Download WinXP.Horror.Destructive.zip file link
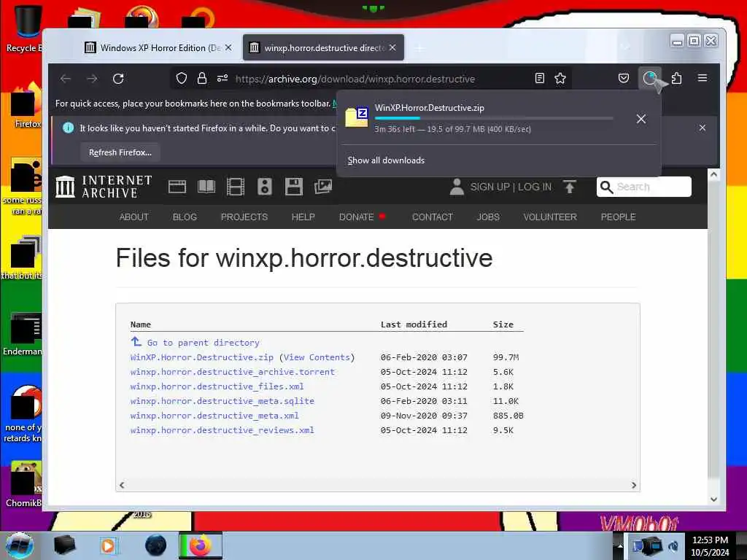Viewport: 747px width, 560px height. [x=202, y=357]
